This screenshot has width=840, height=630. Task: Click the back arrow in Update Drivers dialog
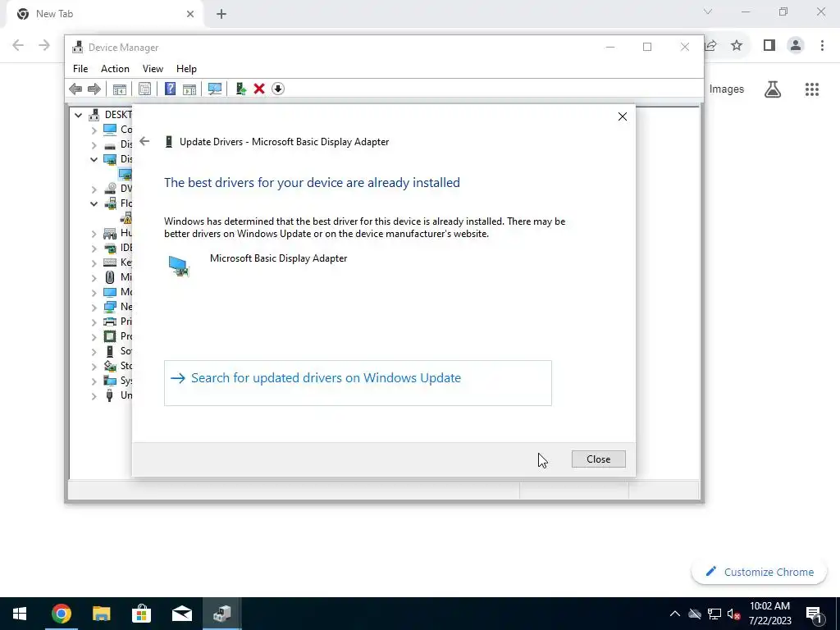pos(144,141)
